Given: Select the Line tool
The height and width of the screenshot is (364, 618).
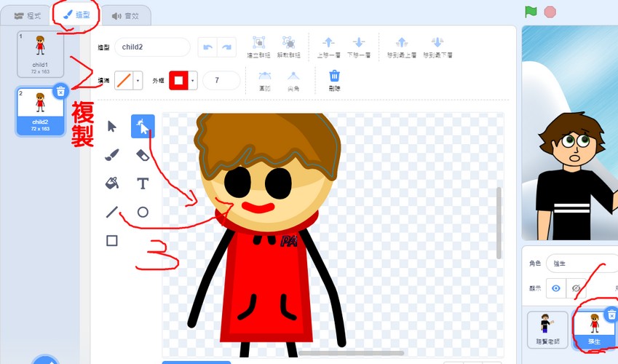Looking at the screenshot, I should [112, 212].
